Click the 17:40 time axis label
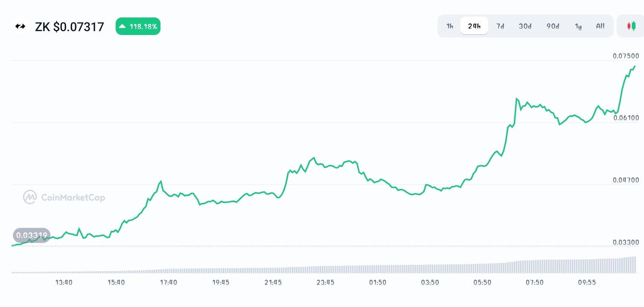 coord(168,282)
